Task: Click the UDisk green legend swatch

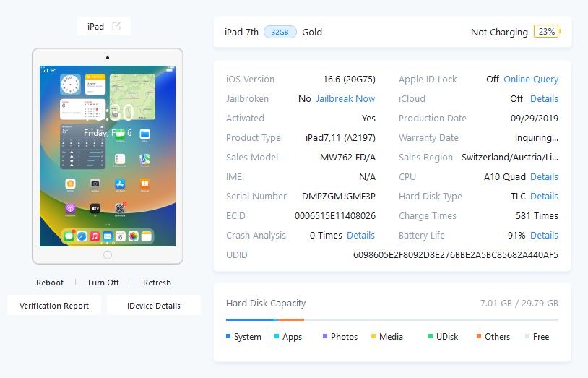Action: tap(431, 336)
